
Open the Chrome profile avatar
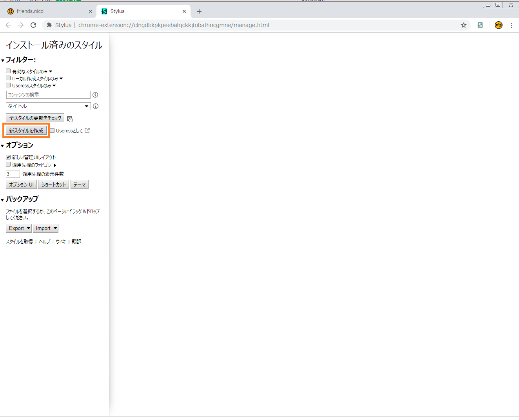click(x=499, y=25)
